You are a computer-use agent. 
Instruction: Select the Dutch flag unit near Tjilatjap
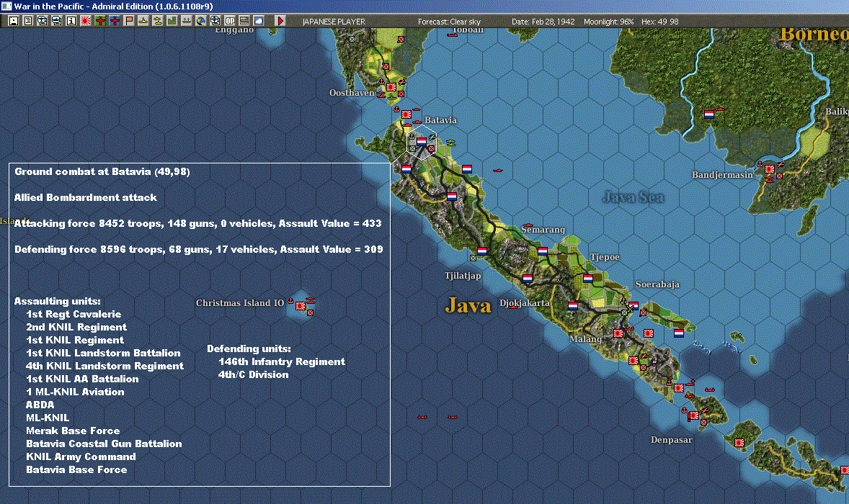pos(482,251)
